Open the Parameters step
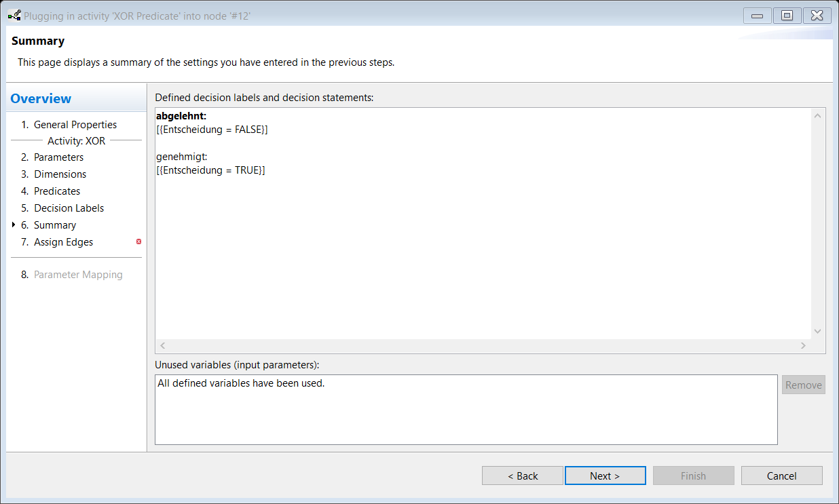This screenshot has width=839, height=504. pos(52,157)
